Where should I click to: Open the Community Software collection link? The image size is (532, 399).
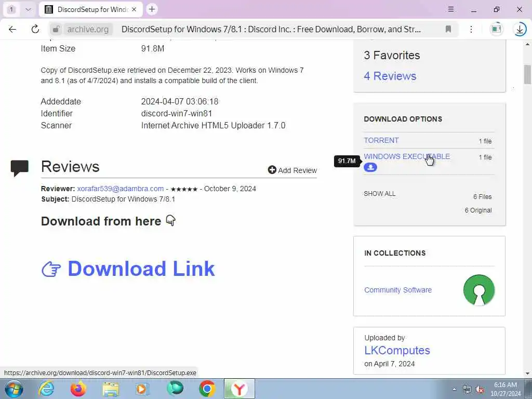[x=398, y=290]
